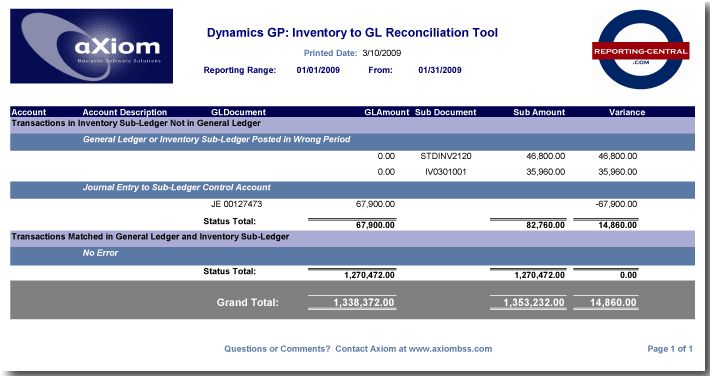712x378 pixels.
Task: Select the first status total variance 14,860.00
Action: (618, 225)
